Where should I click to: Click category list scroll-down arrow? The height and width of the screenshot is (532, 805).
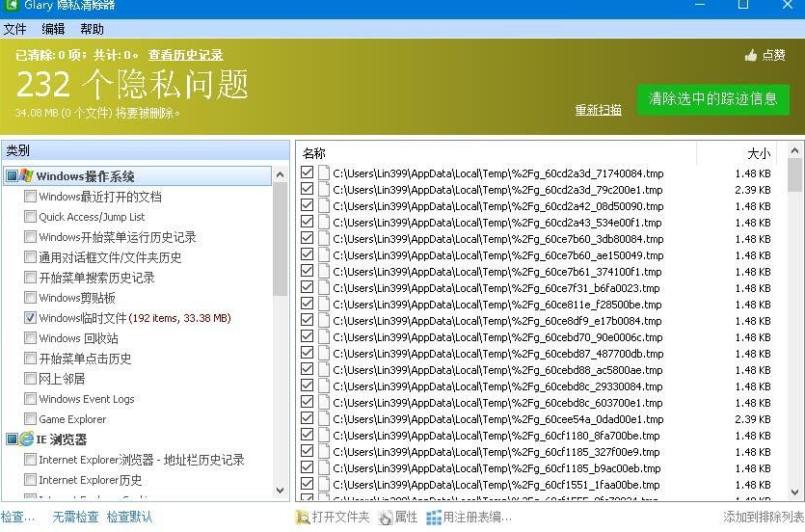pos(281,490)
